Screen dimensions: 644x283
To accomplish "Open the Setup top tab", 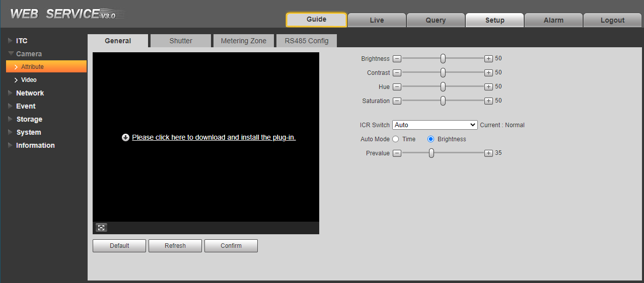I will 494,20.
